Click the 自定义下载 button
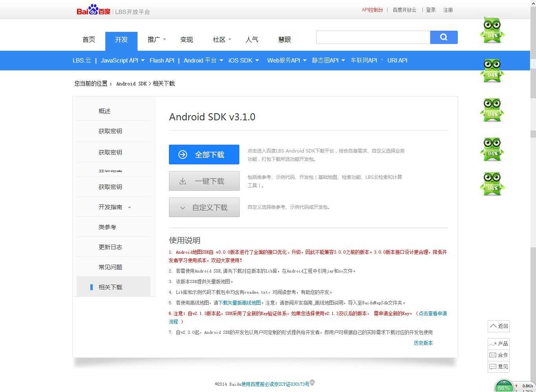This screenshot has height=392, width=536. (204, 207)
